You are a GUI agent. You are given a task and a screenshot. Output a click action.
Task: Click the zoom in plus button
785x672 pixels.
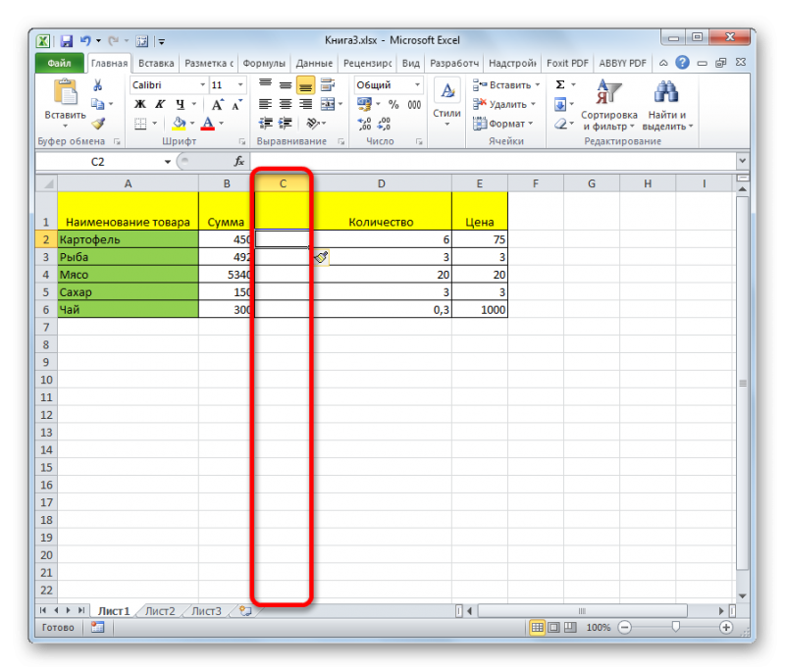pyautogui.click(x=726, y=628)
